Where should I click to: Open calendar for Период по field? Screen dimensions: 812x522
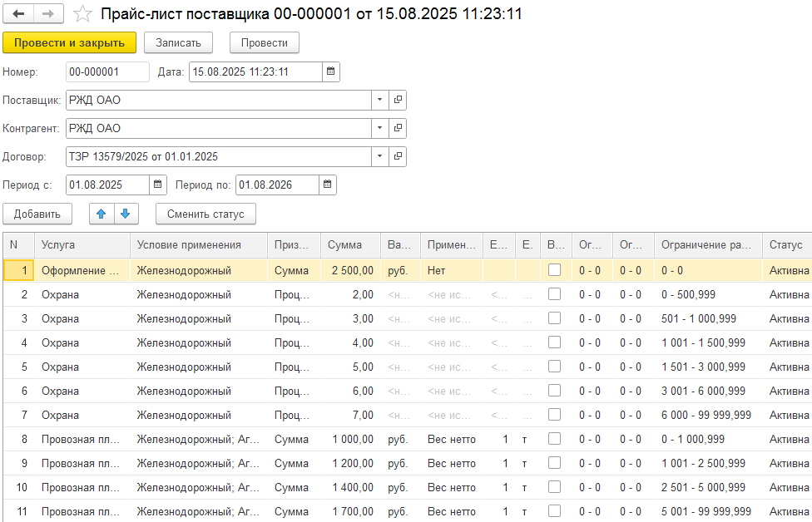328,185
